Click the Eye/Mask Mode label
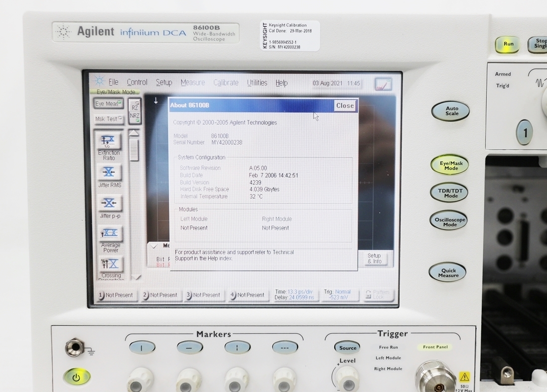 [116, 92]
